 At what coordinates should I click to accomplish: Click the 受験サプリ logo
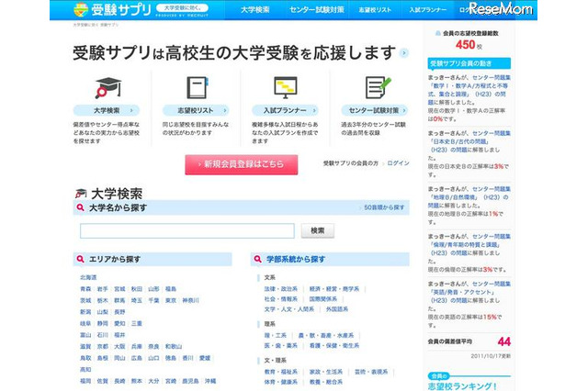pyautogui.click(x=112, y=10)
